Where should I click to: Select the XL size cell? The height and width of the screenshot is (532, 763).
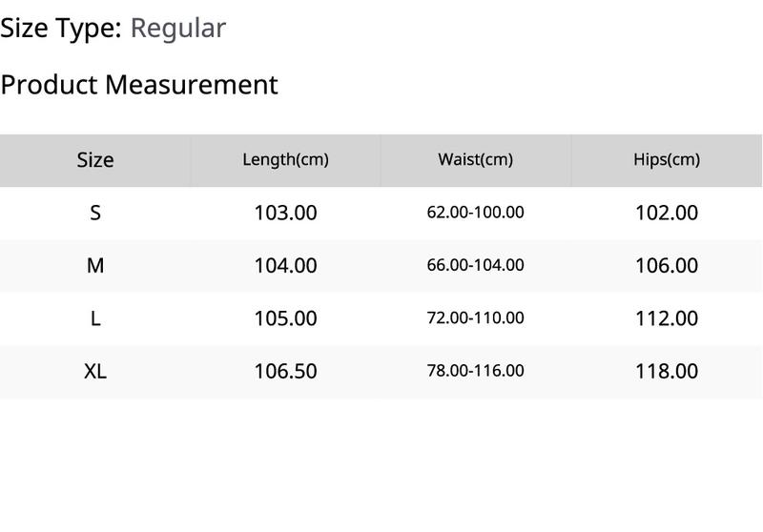[x=95, y=371]
